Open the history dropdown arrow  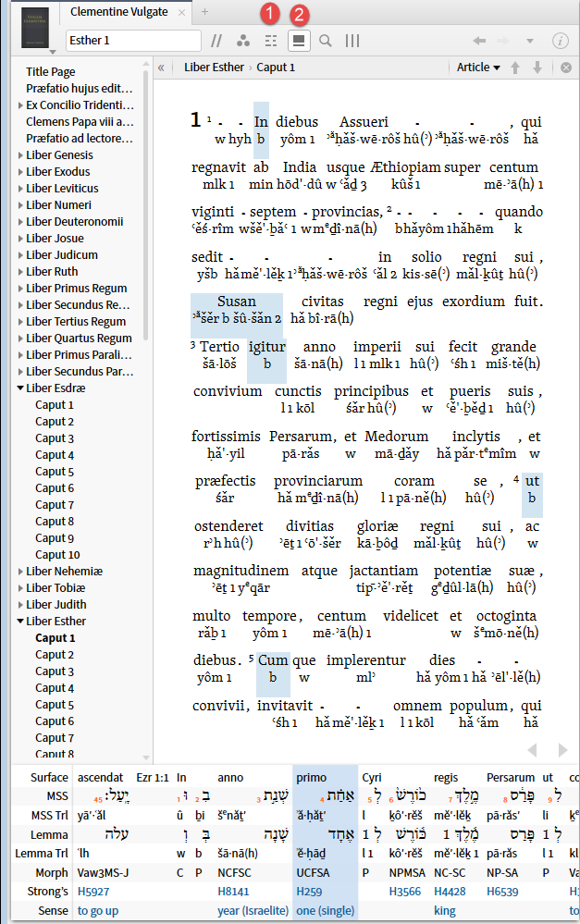[530, 42]
